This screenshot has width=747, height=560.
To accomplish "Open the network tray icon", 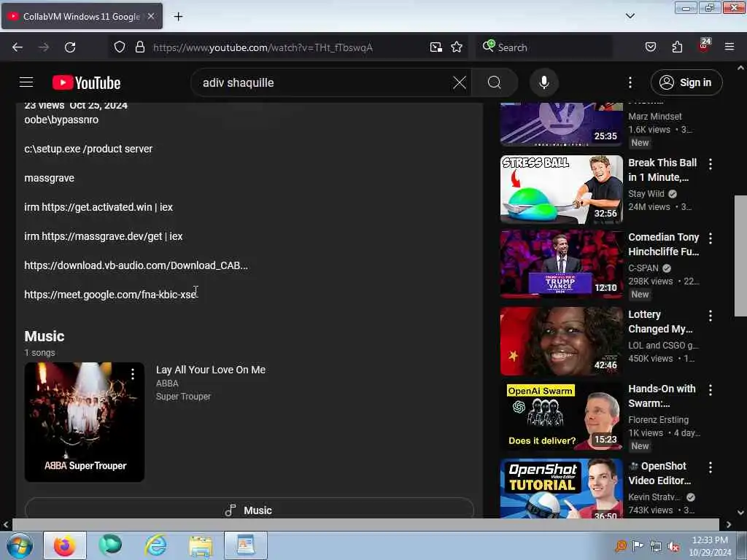I will [x=656, y=546].
